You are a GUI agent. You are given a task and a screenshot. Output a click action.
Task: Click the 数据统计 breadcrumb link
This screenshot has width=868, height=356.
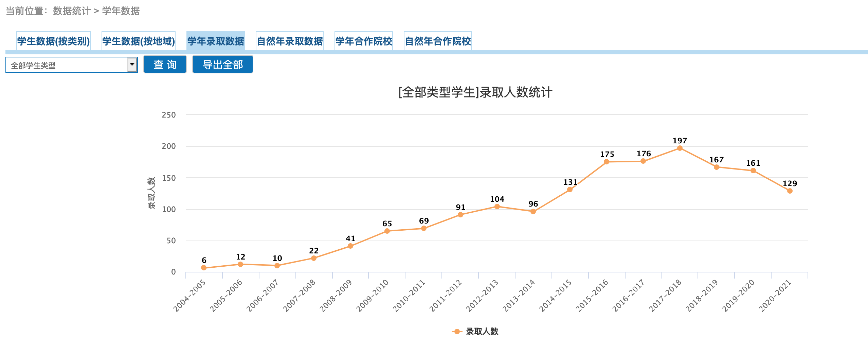click(72, 11)
